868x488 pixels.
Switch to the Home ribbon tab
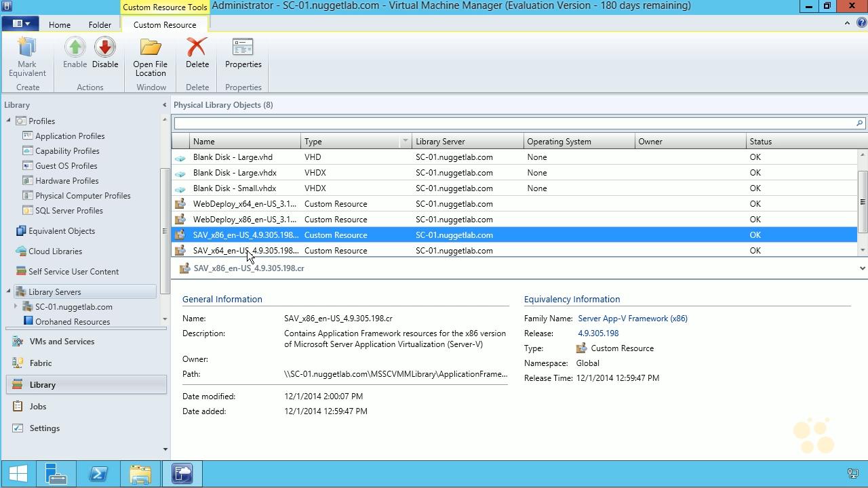pos(59,24)
